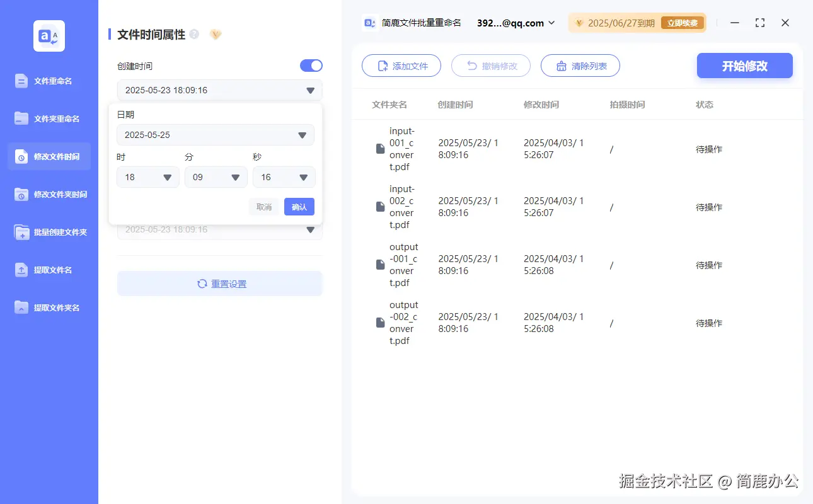Open the 提取文件名 sidebar item
The height and width of the screenshot is (504, 813).
click(49, 270)
